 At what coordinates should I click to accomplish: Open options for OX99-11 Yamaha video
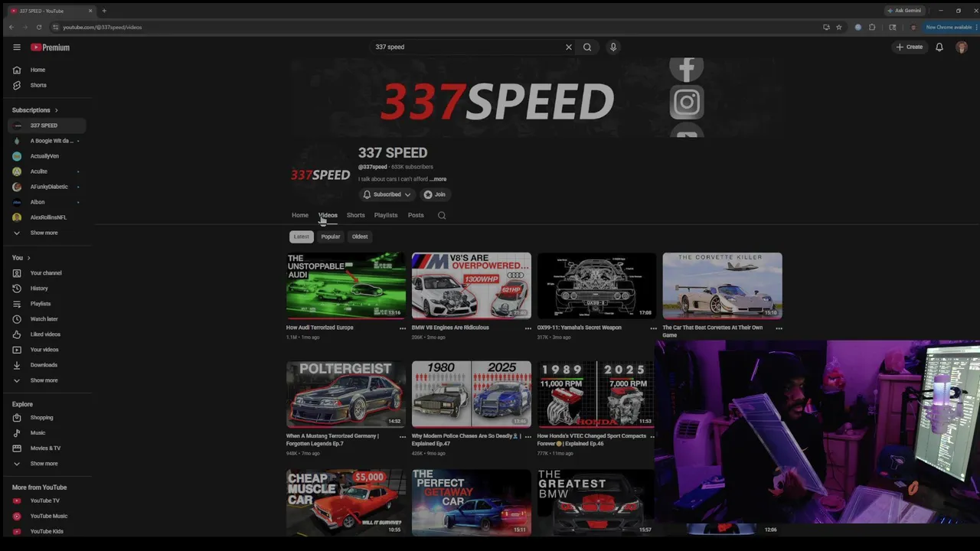click(653, 328)
